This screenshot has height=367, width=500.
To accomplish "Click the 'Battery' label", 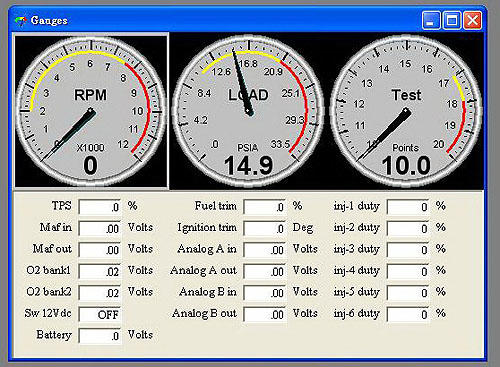I will pyautogui.click(x=54, y=335).
